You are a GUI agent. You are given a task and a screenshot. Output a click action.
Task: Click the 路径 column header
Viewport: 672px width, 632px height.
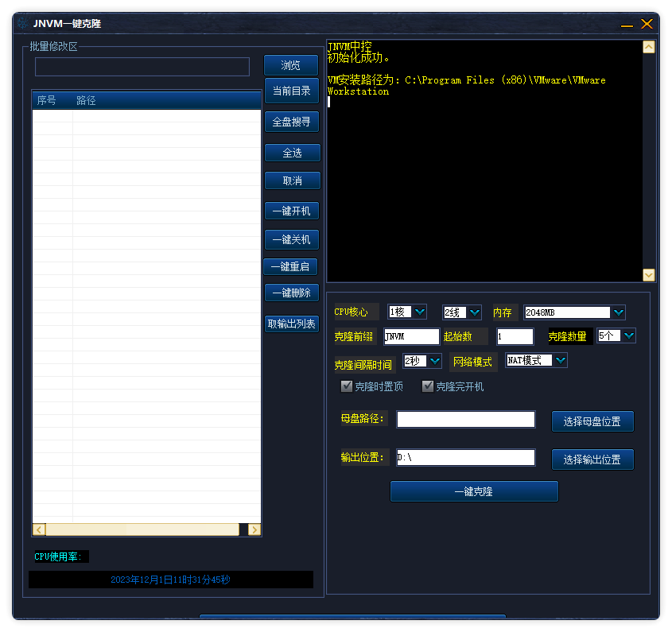(167, 100)
